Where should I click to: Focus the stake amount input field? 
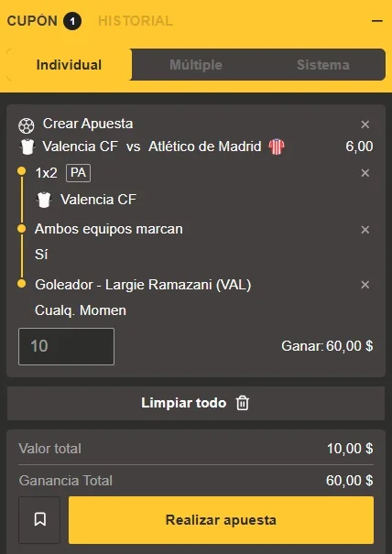pos(66,346)
